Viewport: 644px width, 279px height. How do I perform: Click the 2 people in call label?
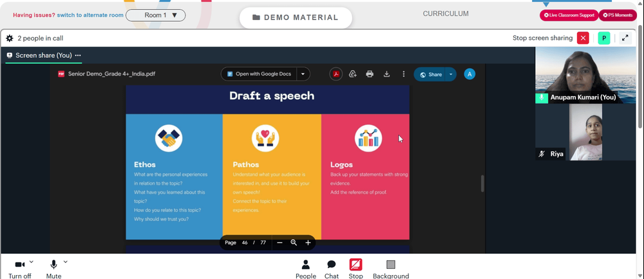(x=40, y=38)
